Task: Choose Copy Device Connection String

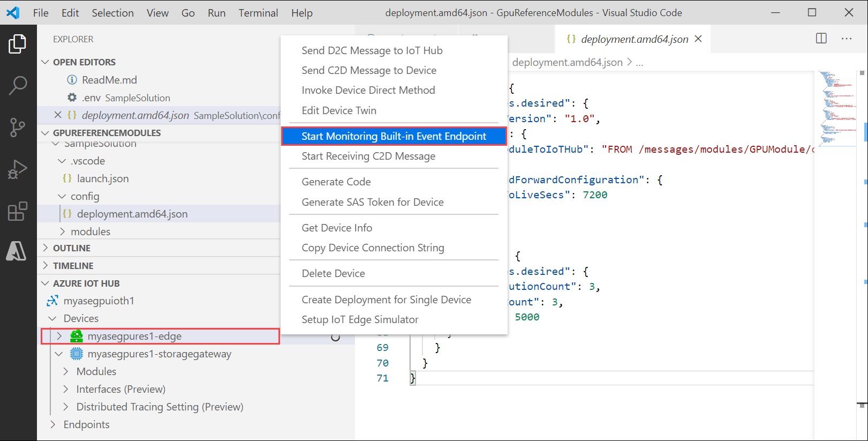Action: tap(373, 248)
